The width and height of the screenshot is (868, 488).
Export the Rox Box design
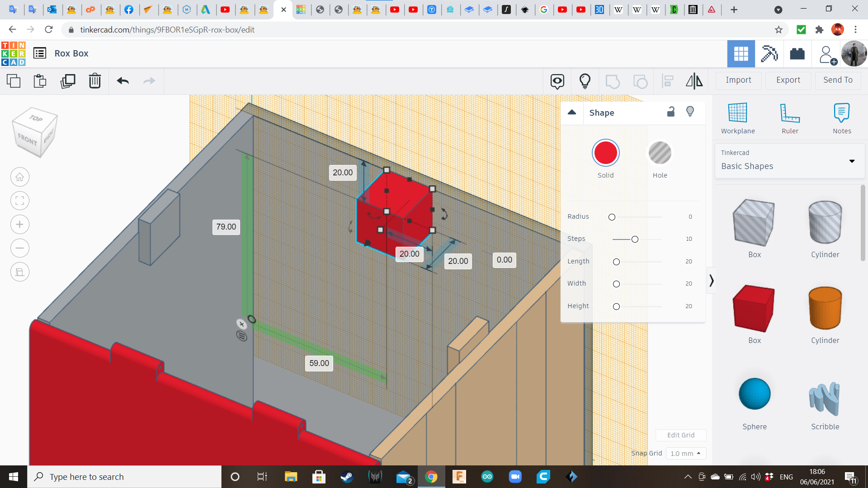(788, 80)
